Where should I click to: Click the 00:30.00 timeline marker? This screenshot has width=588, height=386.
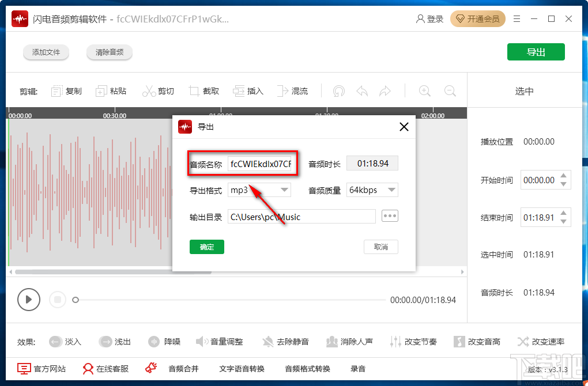[115, 115]
